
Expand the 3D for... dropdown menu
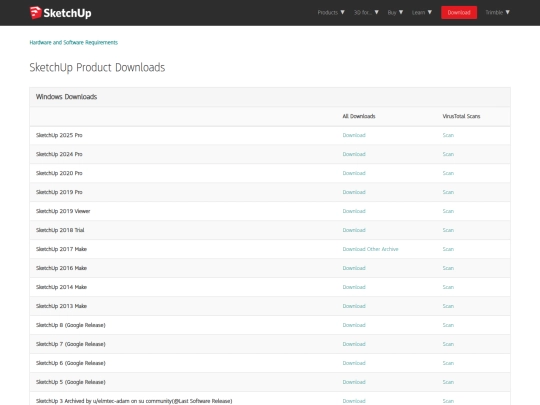pyautogui.click(x=366, y=12)
